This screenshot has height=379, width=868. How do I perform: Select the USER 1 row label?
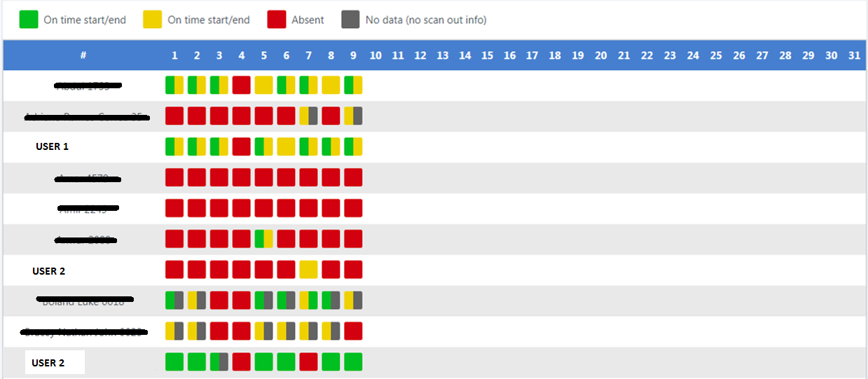click(x=53, y=147)
